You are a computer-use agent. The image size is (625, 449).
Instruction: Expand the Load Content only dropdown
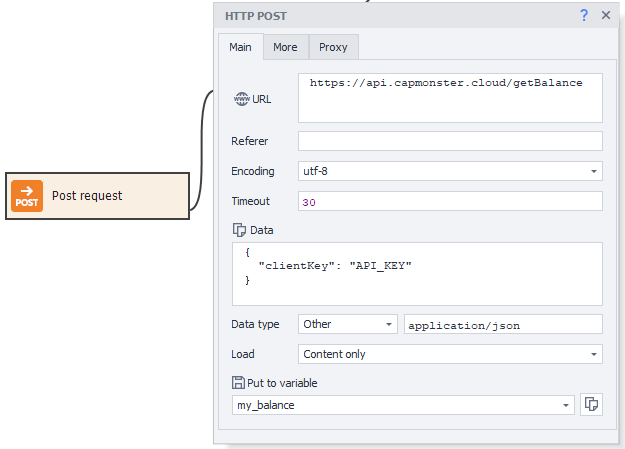click(450, 354)
